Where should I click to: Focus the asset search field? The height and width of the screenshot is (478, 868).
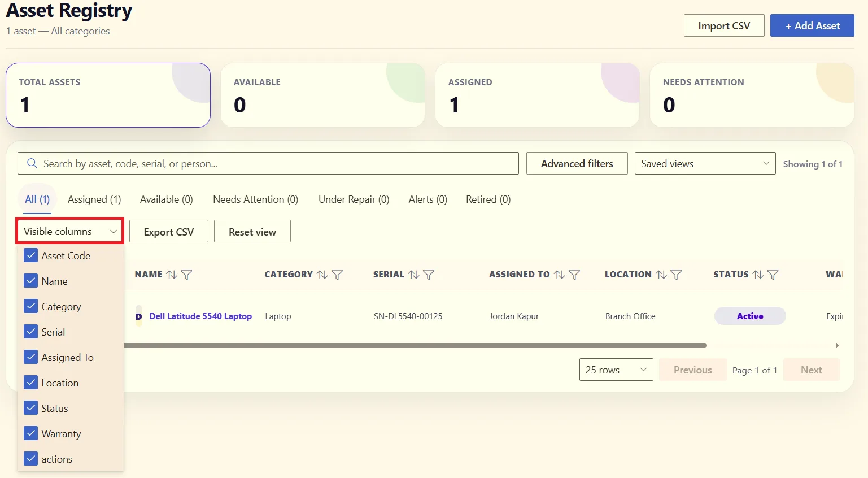(x=268, y=163)
